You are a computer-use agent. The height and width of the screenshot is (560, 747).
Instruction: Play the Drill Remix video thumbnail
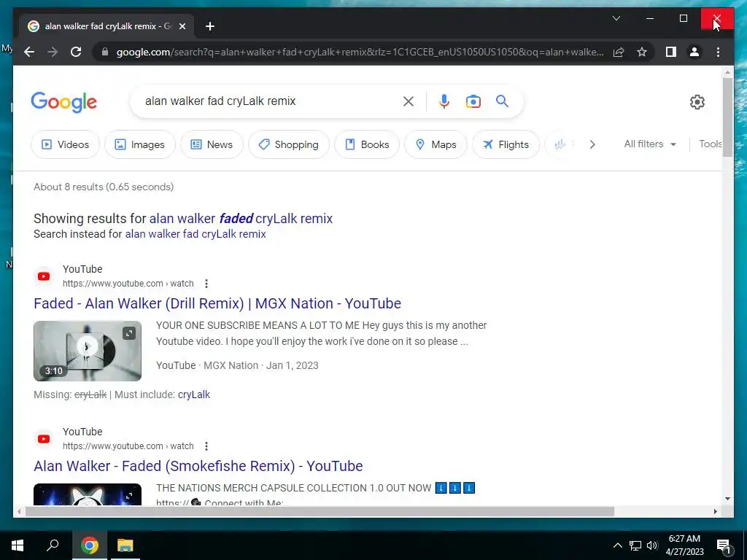(x=88, y=351)
